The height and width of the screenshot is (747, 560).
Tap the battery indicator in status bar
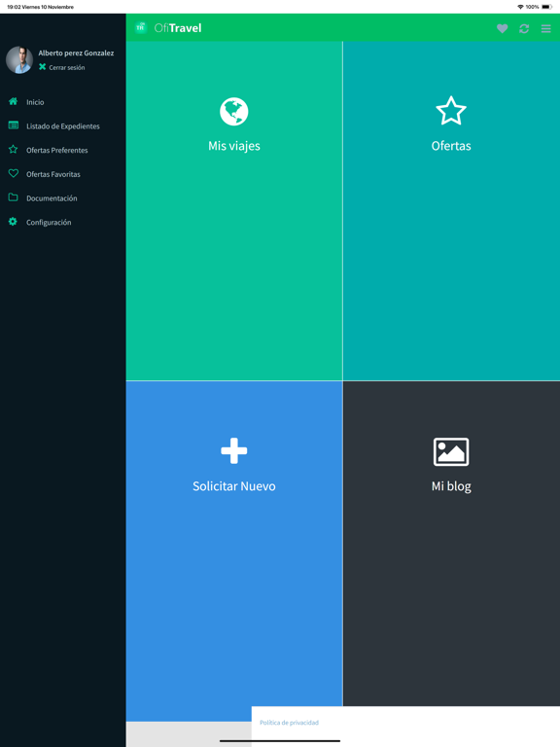(546, 7)
